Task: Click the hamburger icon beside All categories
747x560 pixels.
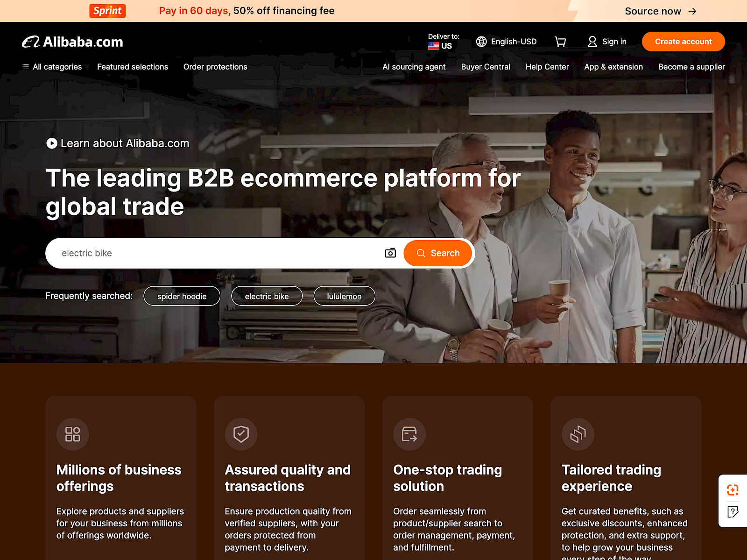Action: pyautogui.click(x=26, y=67)
